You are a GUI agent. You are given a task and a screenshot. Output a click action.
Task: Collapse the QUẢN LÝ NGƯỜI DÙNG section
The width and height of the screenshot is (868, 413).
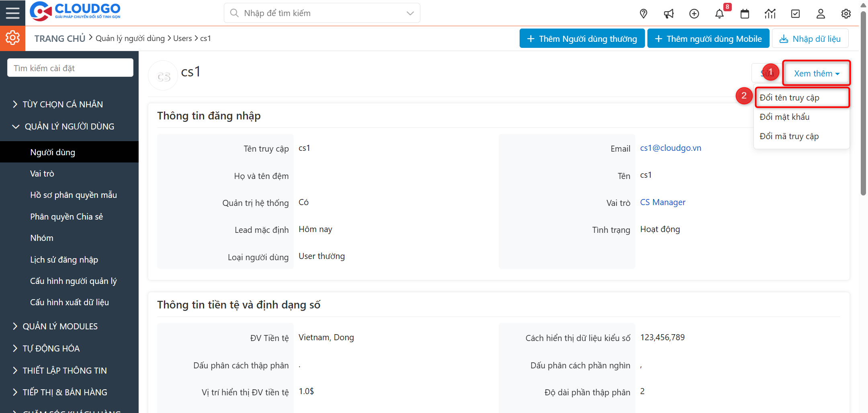coord(69,126)
